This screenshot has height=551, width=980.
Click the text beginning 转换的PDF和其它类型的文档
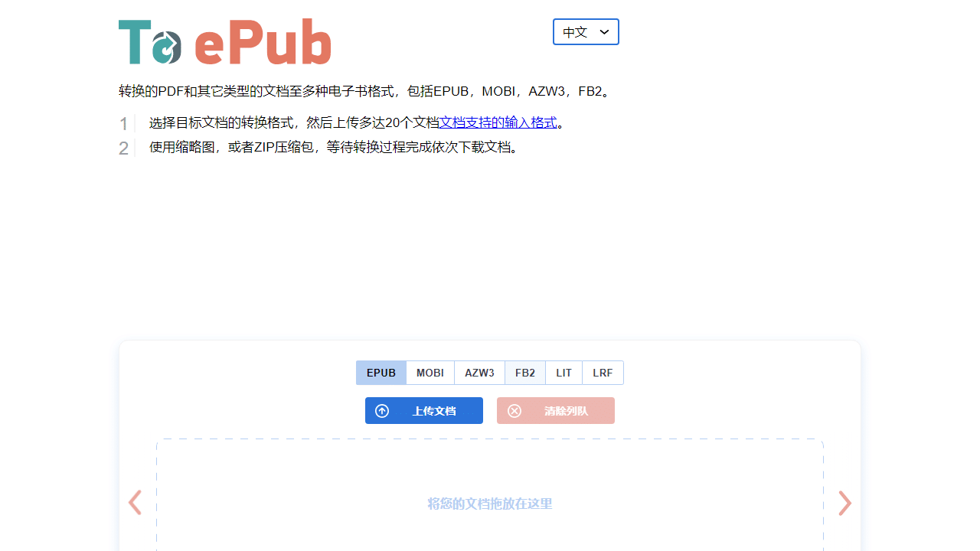click(367, 92)
